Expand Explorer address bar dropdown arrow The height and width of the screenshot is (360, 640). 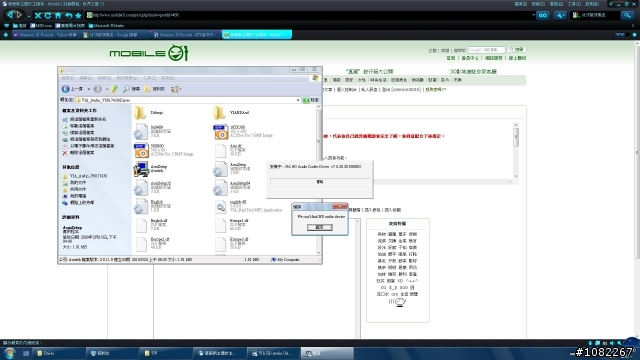click(298, 100)
